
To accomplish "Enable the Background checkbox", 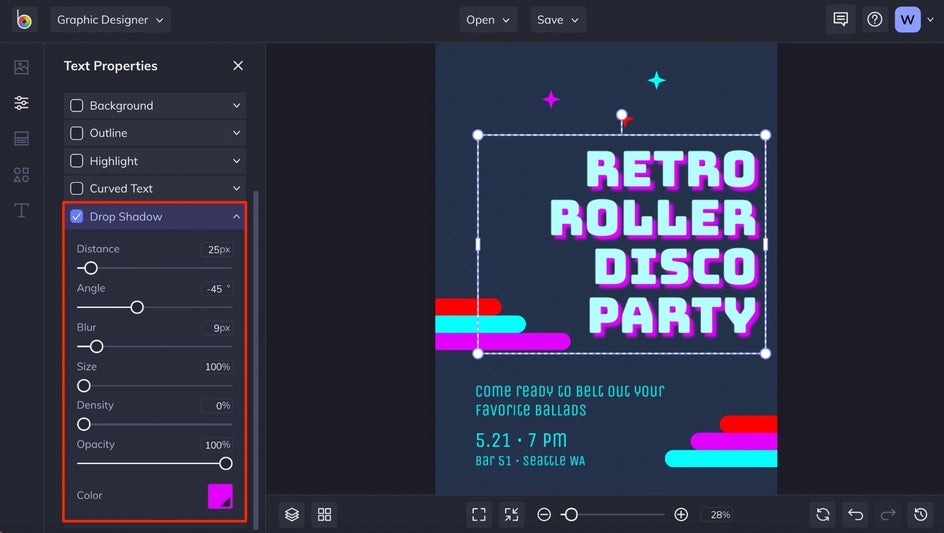I will point(77,106).
